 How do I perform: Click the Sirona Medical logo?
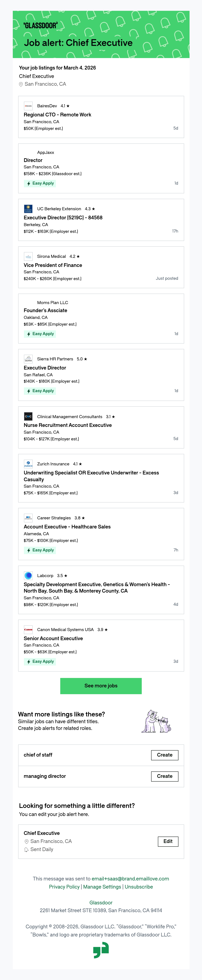[28, 256]
